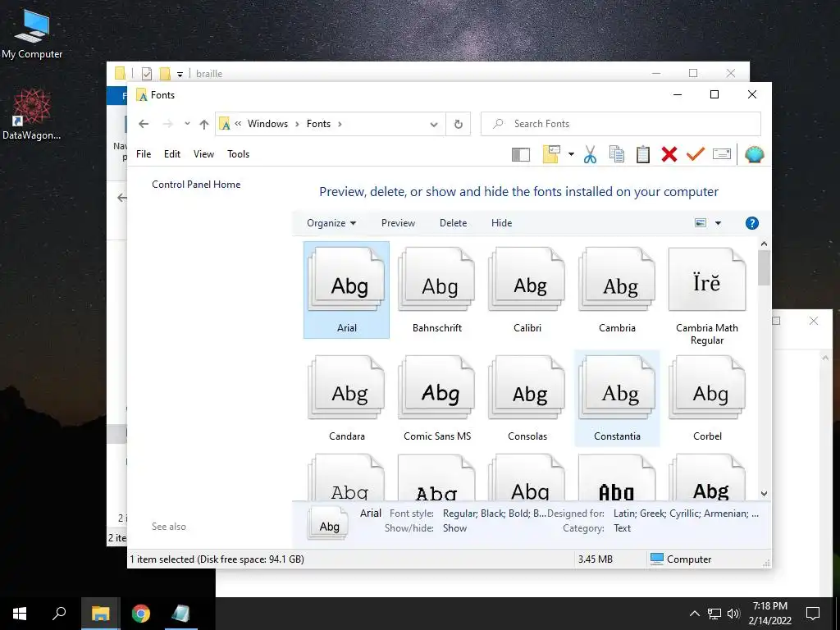This screenshot has width=840, height=630.
Task: Open view options dropdown arrow
Action: pos(718,223)
